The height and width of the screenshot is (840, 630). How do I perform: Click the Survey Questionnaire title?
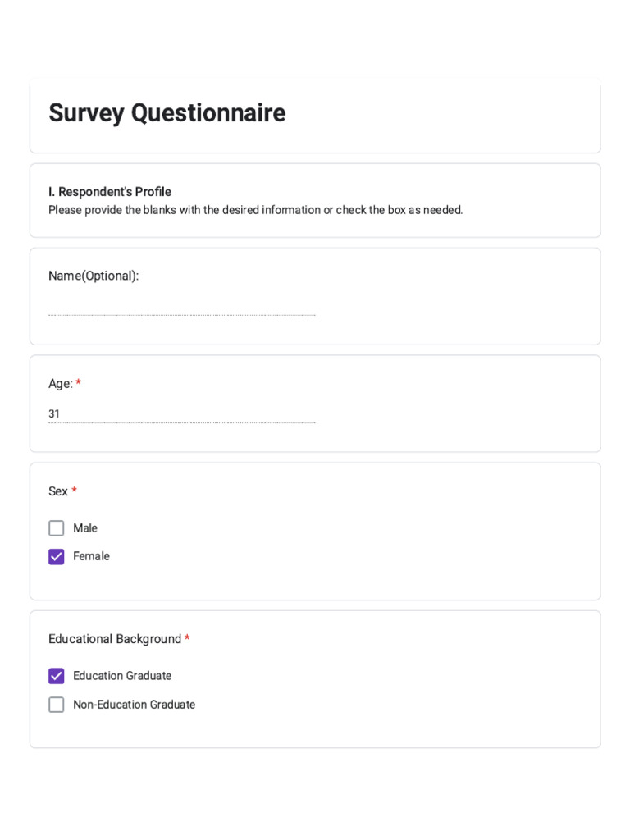click(167, 113)
